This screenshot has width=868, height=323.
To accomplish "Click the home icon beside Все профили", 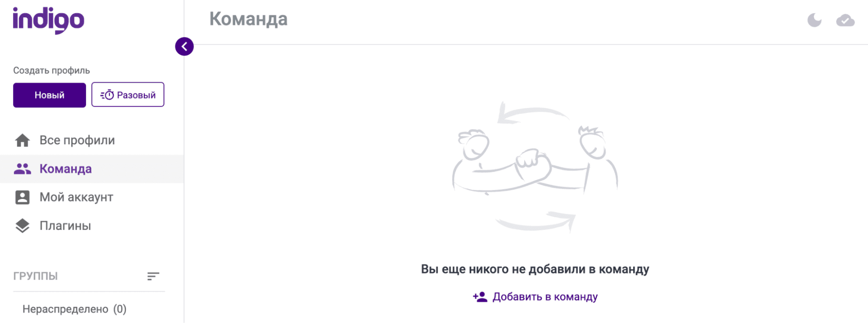I will (x=22, y=140).
